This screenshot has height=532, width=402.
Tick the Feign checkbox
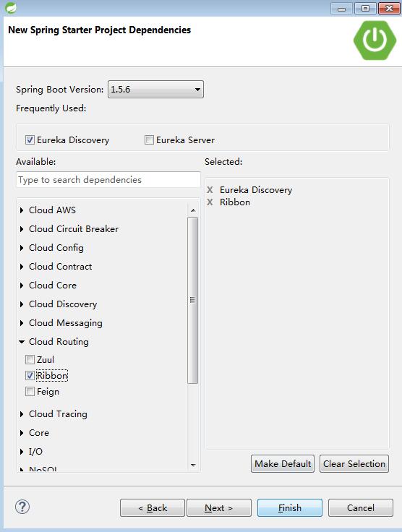point(30,392)
